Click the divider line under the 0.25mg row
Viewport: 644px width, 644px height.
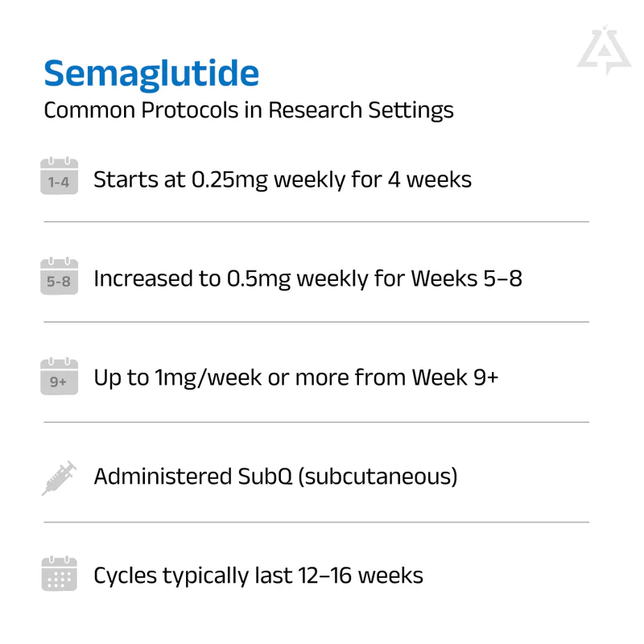[316, 221]
